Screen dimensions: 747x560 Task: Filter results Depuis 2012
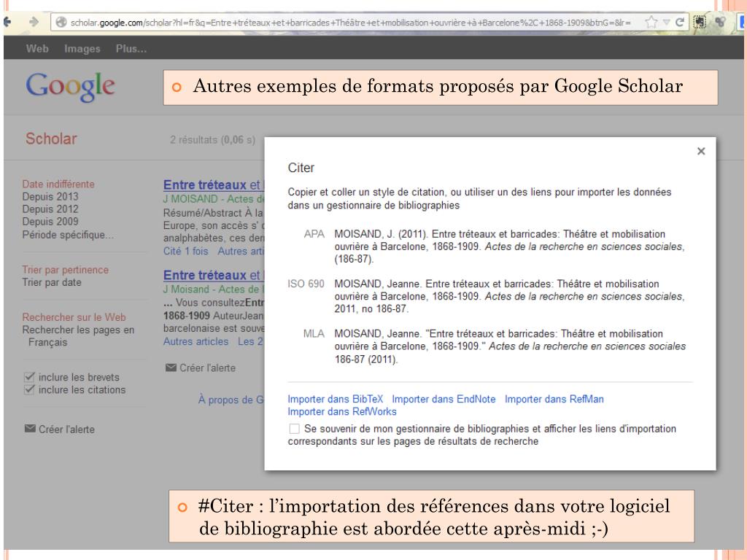(50, 209)
